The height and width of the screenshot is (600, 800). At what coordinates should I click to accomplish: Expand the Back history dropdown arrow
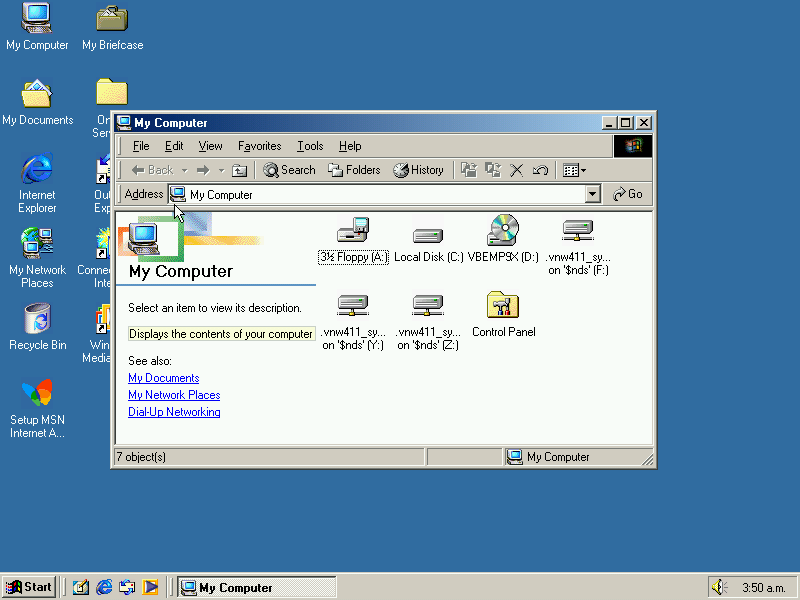(x=185, y=170)
